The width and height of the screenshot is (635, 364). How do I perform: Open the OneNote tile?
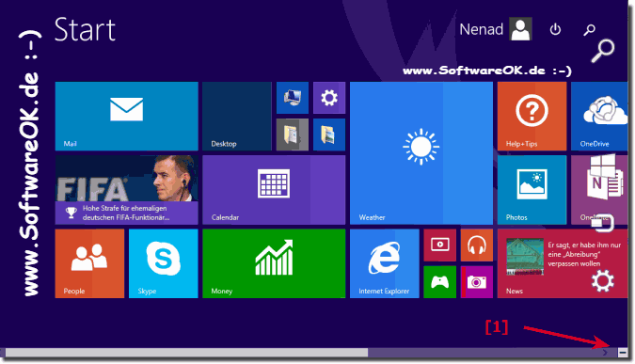pos(599,190)
